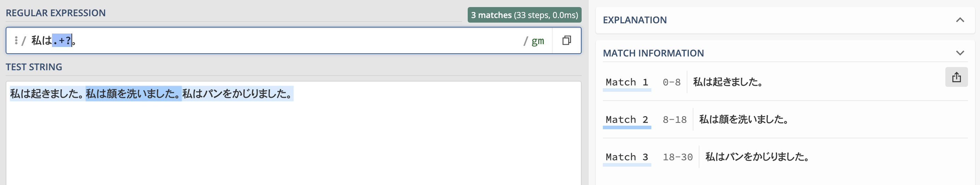Click the Explanation panel title

[635, 20]
